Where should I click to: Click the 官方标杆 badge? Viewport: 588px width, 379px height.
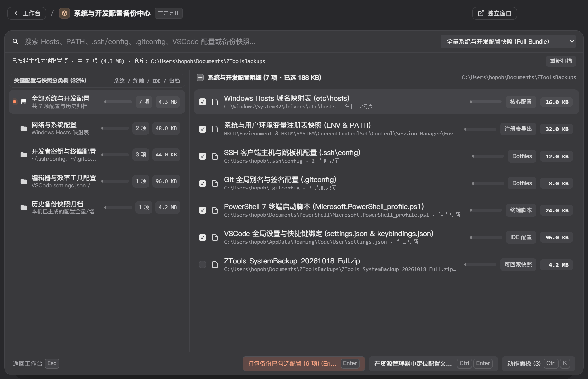click(169, 13)
